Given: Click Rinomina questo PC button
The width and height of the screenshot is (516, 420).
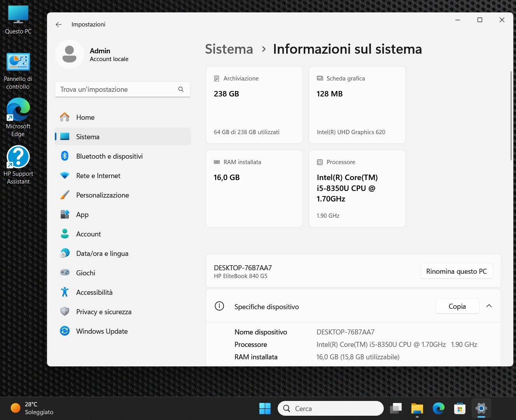Looking at the screenshot, I should 457,271.
